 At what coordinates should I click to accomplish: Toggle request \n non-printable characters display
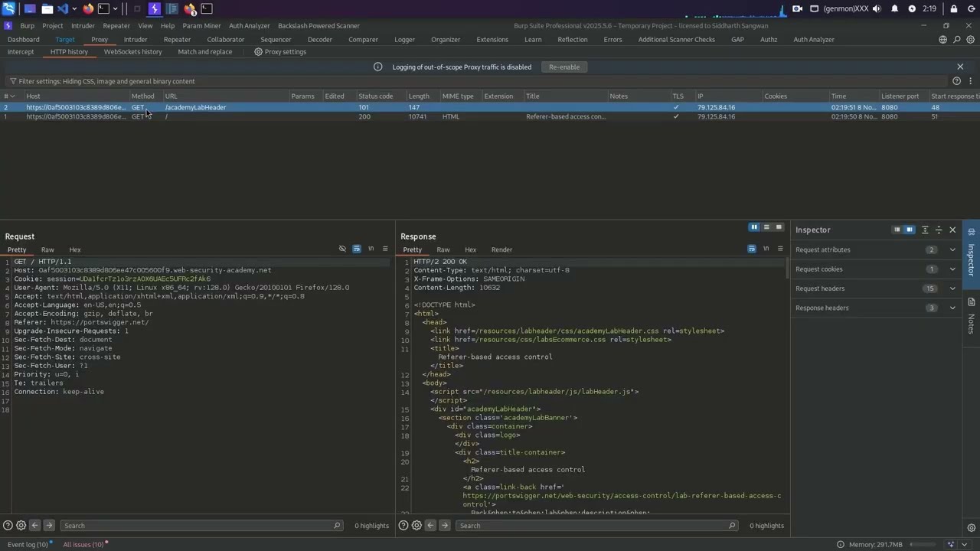tap(371, 249)
